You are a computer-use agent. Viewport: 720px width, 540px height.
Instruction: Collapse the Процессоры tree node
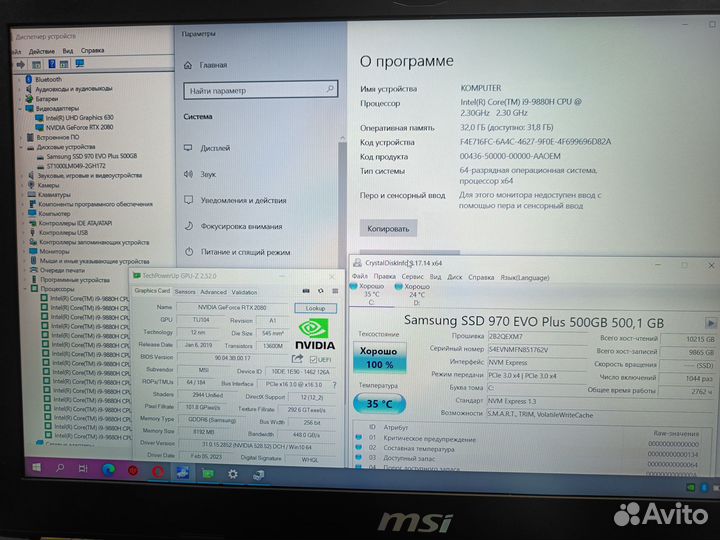(x=25, y=289)
